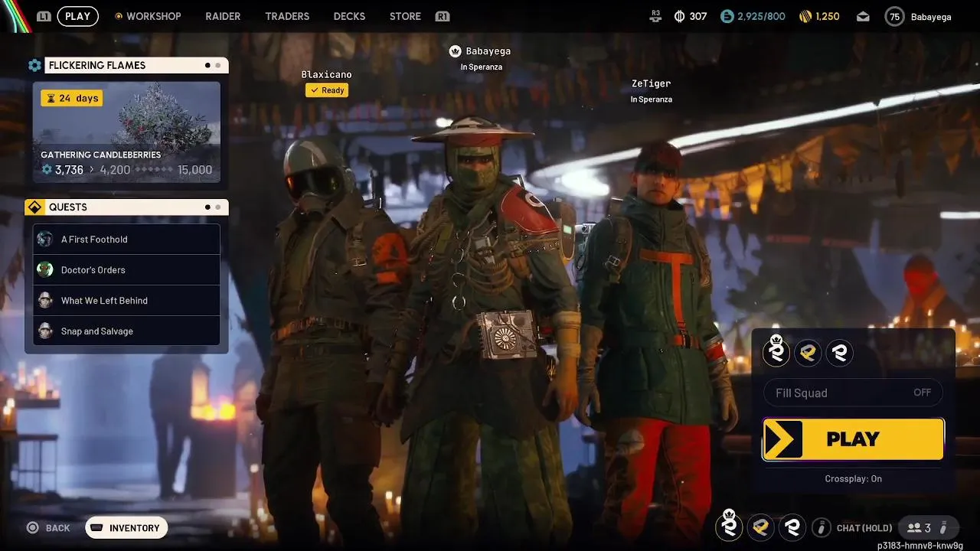Open the TRADERS tab

pyautogui.click(x=287, y=16)
